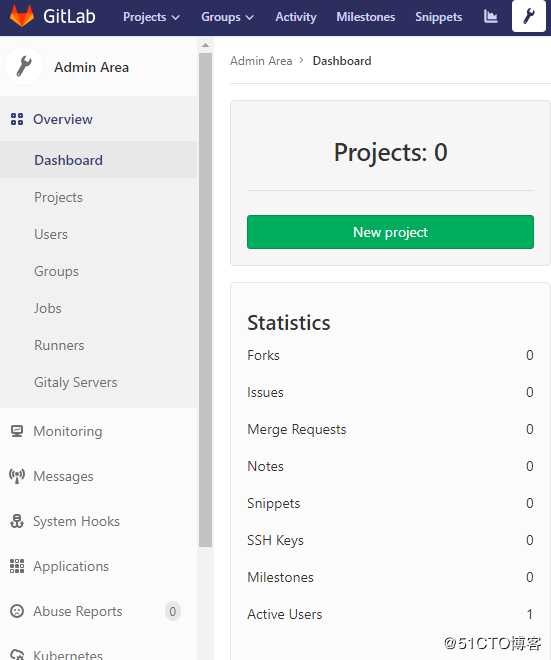Open Milestones in the top navbar
The width and height of the screenshot is (551, 660).
tap(365, 17)
